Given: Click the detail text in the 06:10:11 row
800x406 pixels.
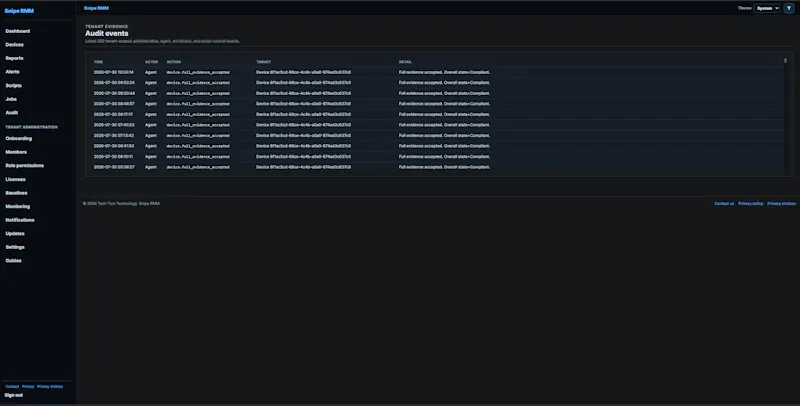Looking at the screenshot, I should coord(444,157).
